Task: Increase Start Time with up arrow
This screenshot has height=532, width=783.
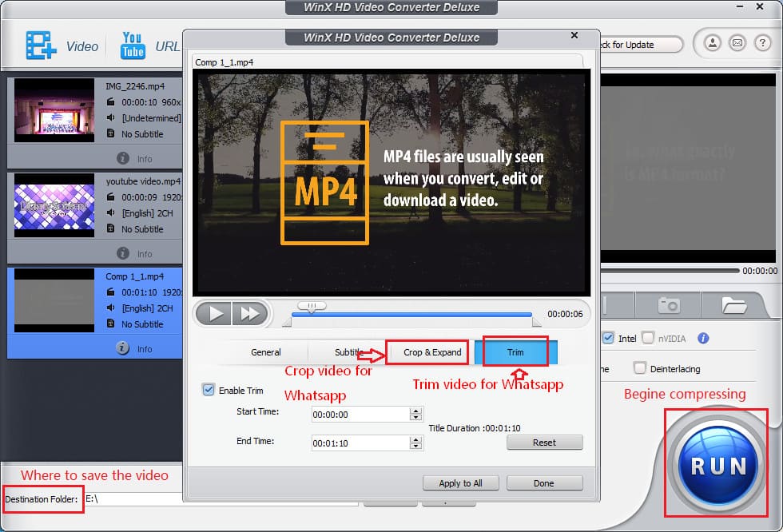Action: (415, 411)
